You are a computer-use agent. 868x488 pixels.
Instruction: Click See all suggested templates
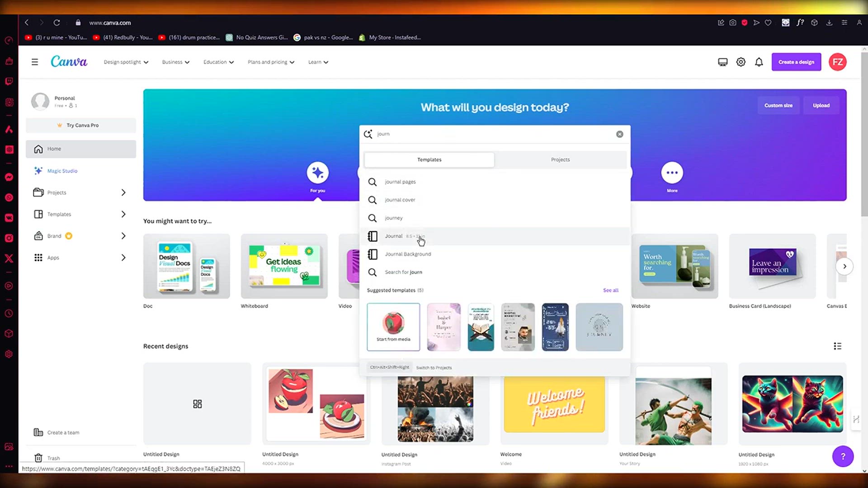(x=610, y=290)
